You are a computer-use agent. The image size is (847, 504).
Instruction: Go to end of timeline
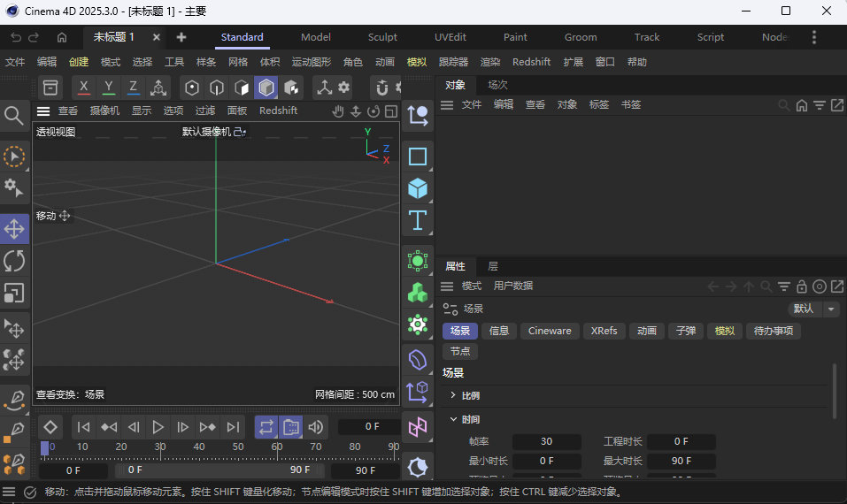pos(233,427)
